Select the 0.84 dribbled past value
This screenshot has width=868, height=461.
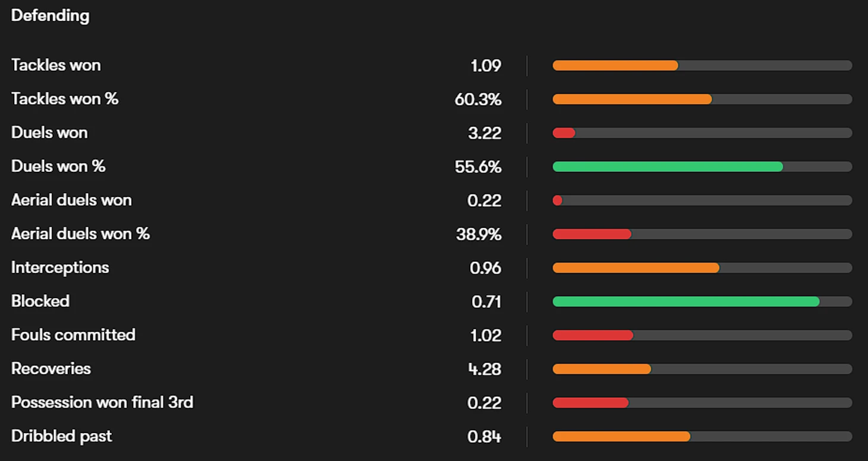click(484, 437)
